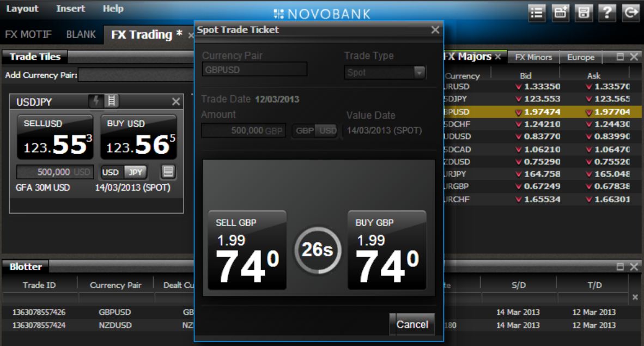Select blotter trade 1363078557426
The height and width of the screenshot is (346, 644).
[x=39, y=312]
